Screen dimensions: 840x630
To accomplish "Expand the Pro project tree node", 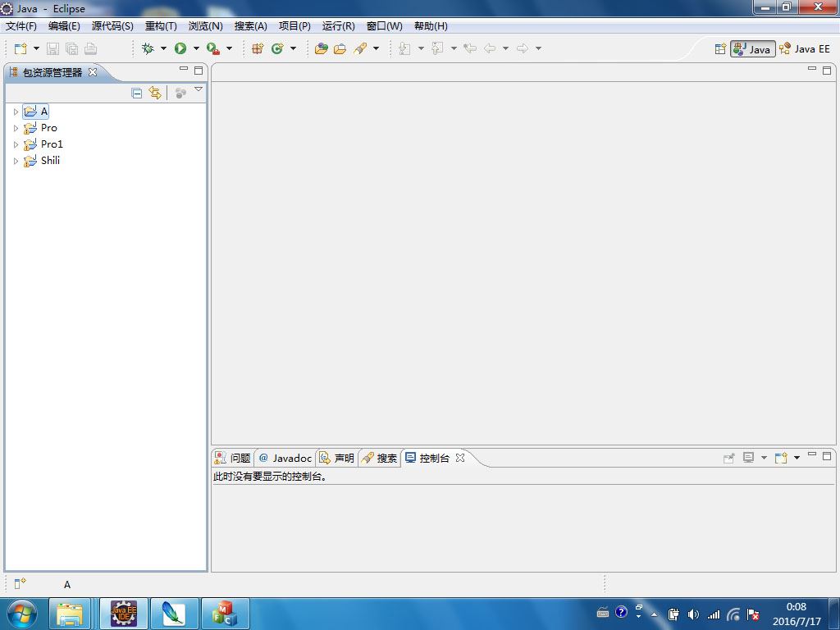I will pos(16,128).
